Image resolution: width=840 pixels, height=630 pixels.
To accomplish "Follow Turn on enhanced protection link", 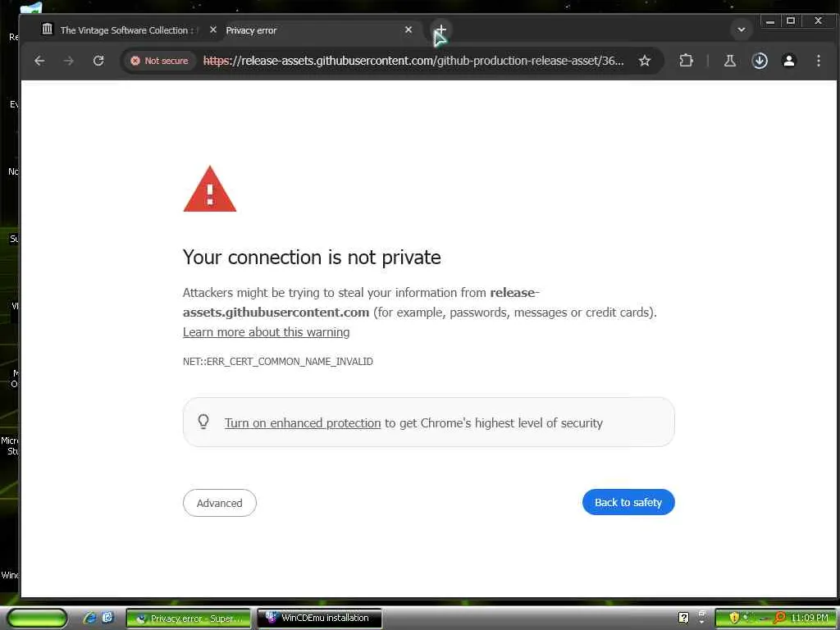I will (303, 423).
